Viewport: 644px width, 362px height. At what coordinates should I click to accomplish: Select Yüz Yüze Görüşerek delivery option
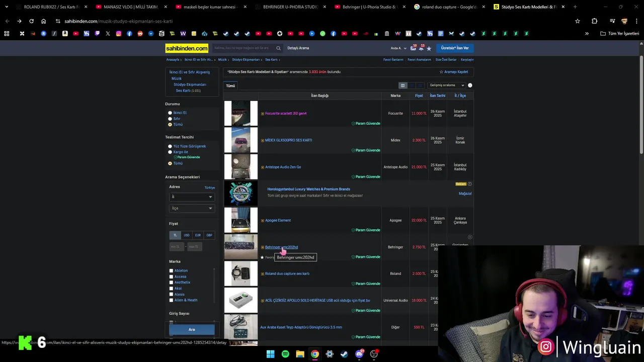(x=170, y=146)
